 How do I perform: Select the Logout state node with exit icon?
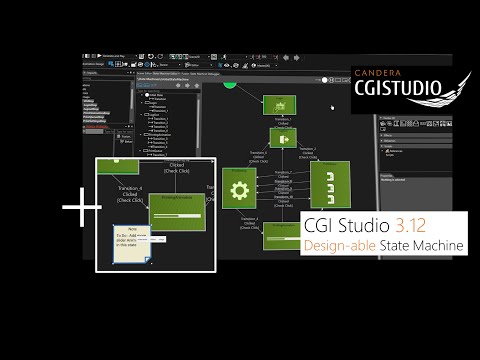tap(283, 138)
